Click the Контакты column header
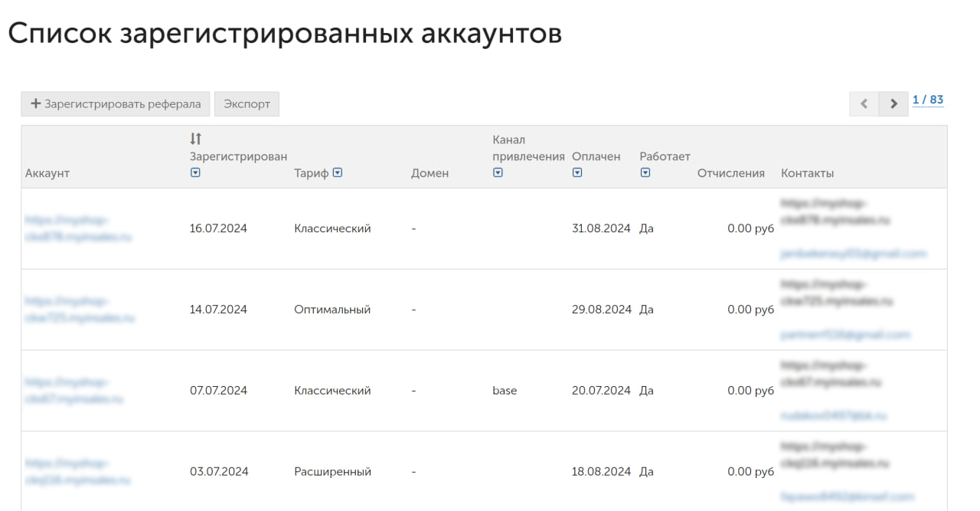Screen dimensions: 980x511 click(808, 173)
